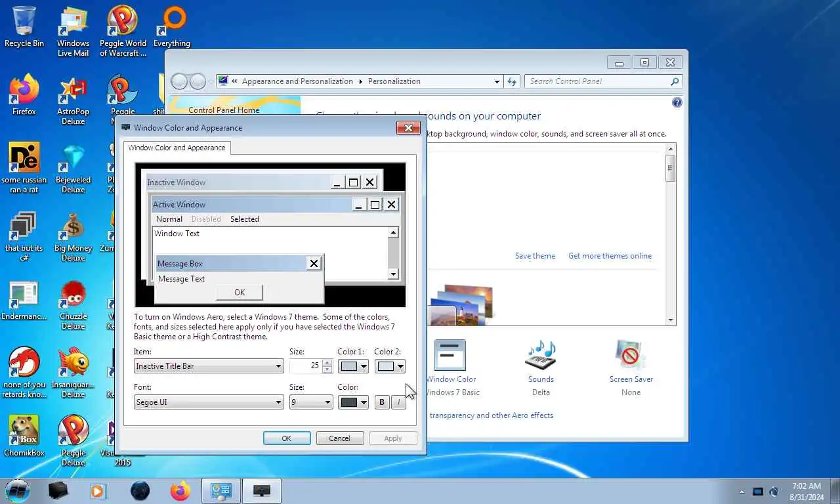Image resolution: width=840 pixels, height=504 pixels.
Task: Close the Window Color and Appearance dialog
Action: click(408, 128)
